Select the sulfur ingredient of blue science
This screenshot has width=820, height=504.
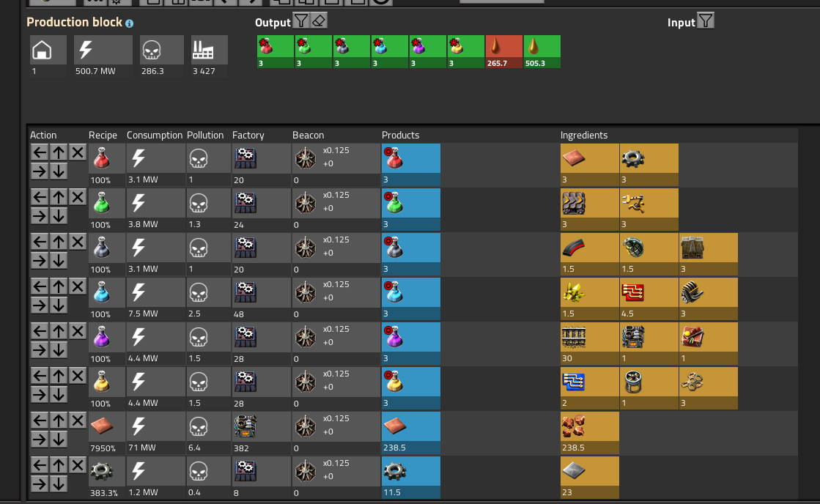pos(589,299)
